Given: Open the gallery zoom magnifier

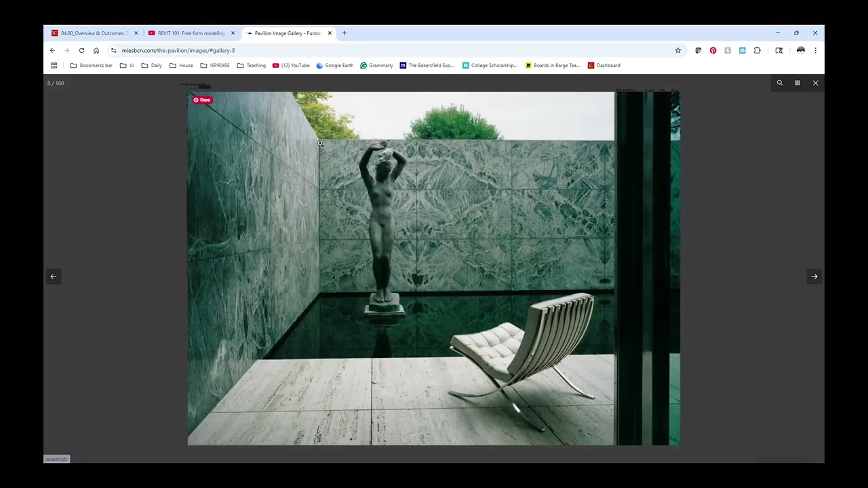Looking at the screenshot, I should point(780,83).
